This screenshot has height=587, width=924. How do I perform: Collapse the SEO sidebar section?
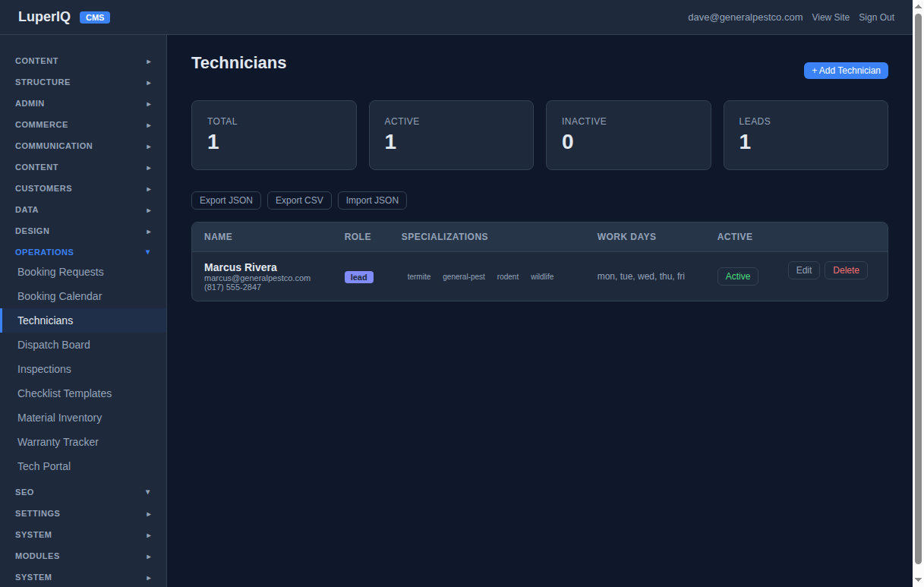point(83,492)
